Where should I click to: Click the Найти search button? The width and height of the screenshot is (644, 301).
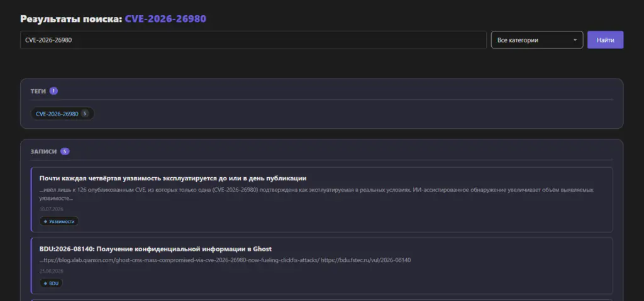click(x=605, y=40)
